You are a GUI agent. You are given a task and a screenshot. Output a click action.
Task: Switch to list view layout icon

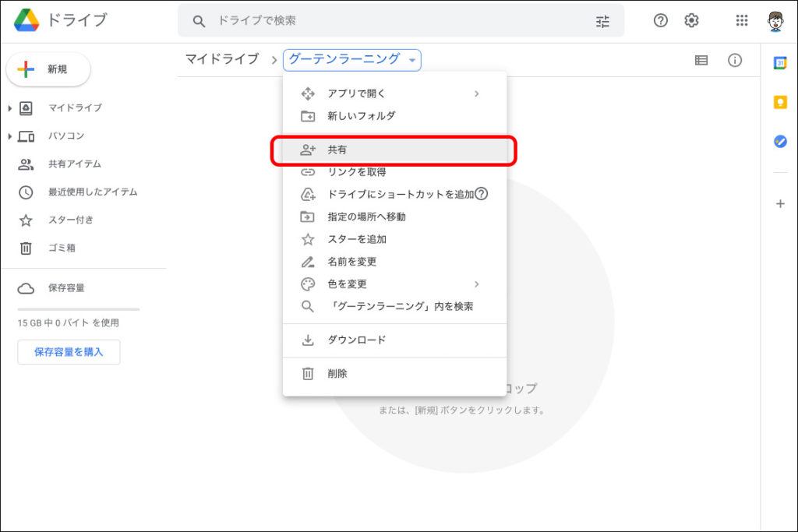701,60
